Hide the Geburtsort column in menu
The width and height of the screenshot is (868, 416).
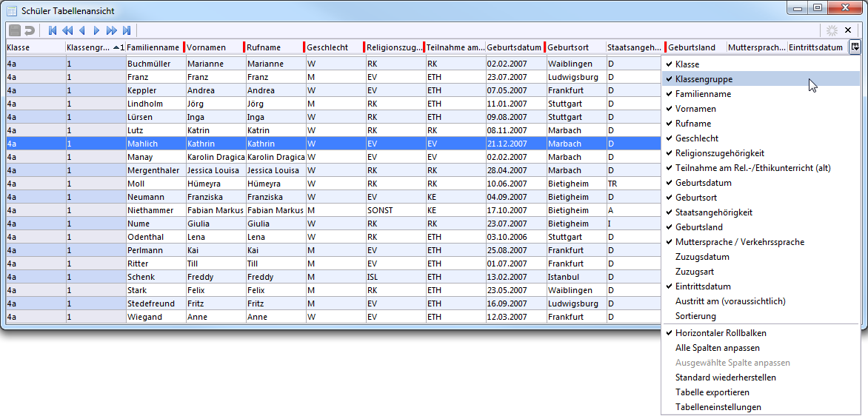(x=695, y=198)
